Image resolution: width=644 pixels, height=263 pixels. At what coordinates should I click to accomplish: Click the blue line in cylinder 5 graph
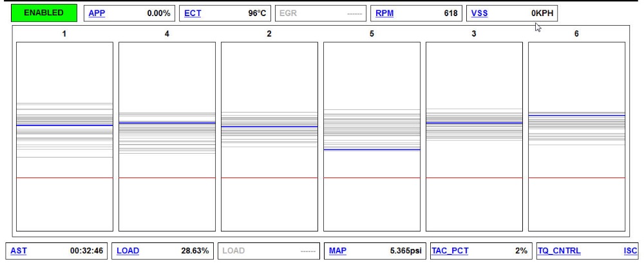click(x=372, y=149)
